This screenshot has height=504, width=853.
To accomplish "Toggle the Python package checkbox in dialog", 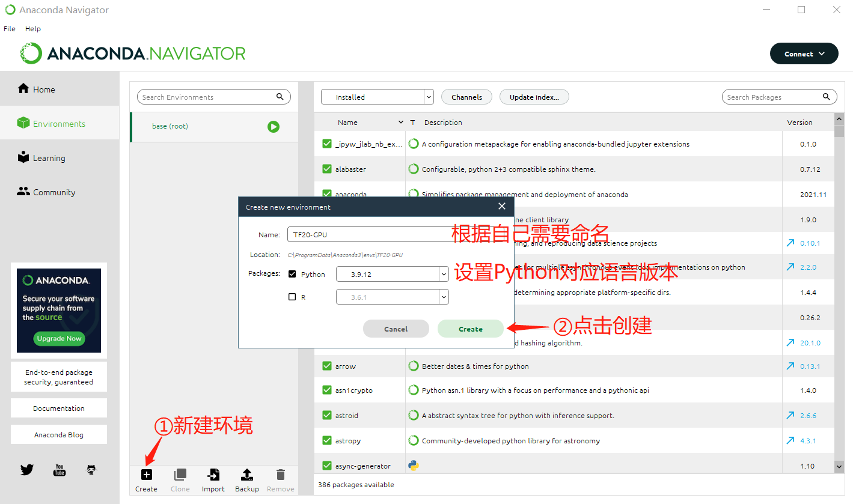I will [292, 274].
